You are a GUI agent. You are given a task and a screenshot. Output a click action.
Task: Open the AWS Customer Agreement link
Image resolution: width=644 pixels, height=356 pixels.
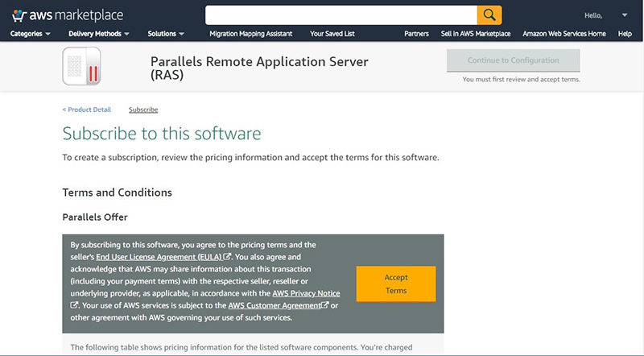(275, 305)
